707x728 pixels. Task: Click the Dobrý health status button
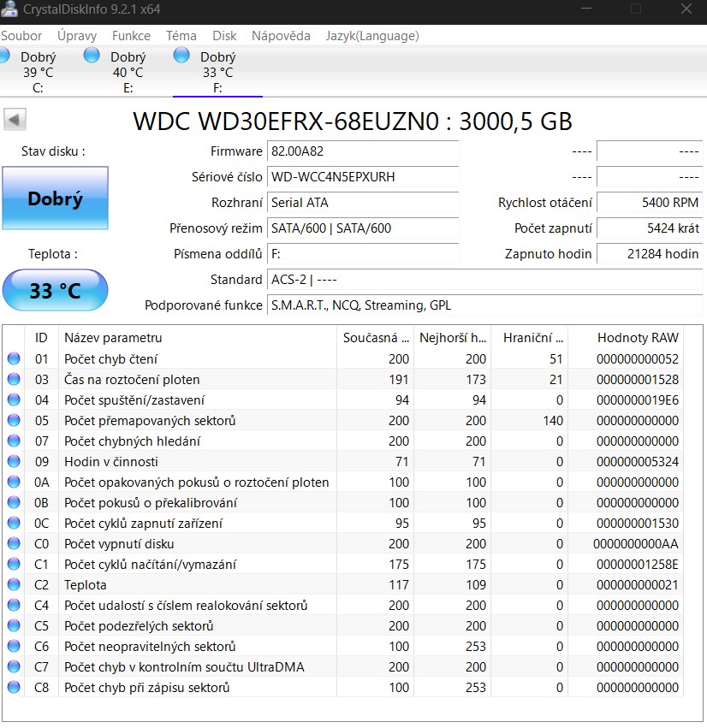click(x=56, y=198)
